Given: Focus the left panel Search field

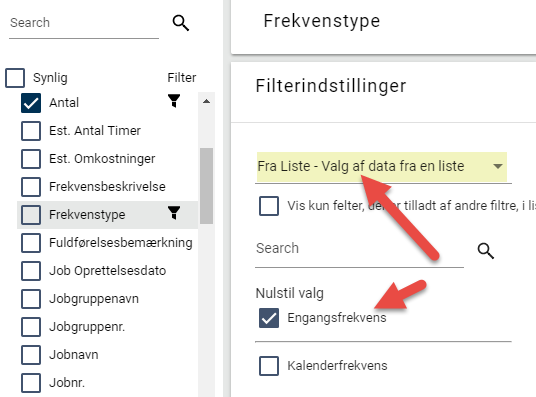Looking at the screenshot, I should pyautogui.click(x=84, y=23).
